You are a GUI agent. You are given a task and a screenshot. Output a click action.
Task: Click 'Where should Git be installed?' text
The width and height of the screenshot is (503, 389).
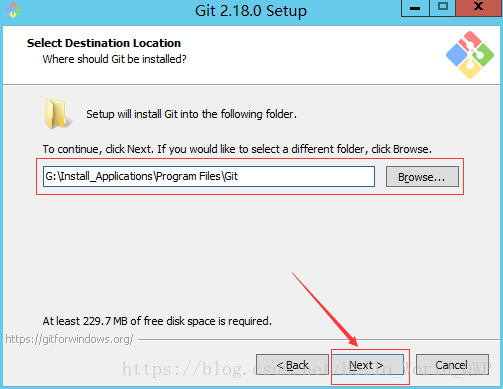pos(114,59)
